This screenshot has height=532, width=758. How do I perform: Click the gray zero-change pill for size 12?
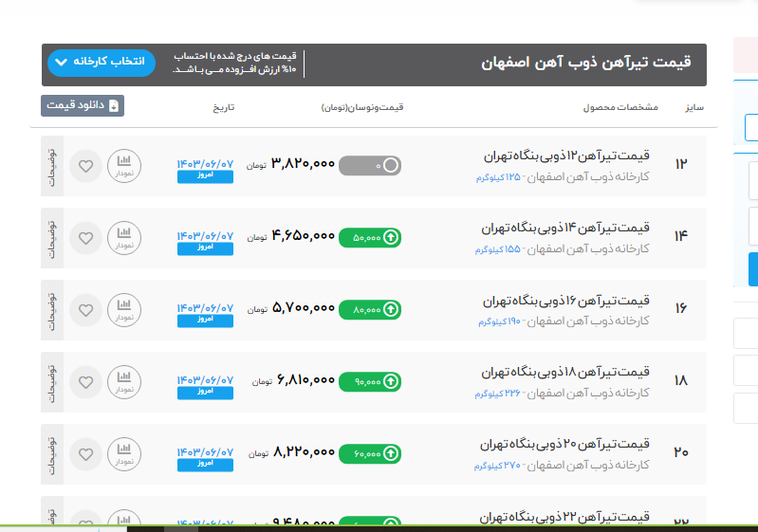tap(369, 165)
